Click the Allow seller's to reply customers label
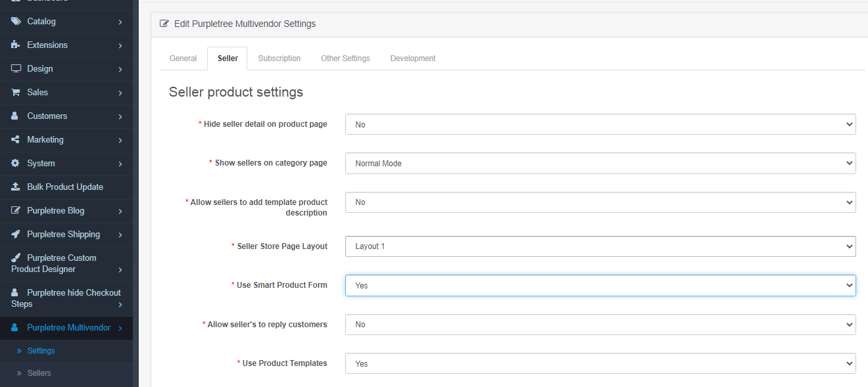The image size is (868, 387). click(x=267, y=325)
